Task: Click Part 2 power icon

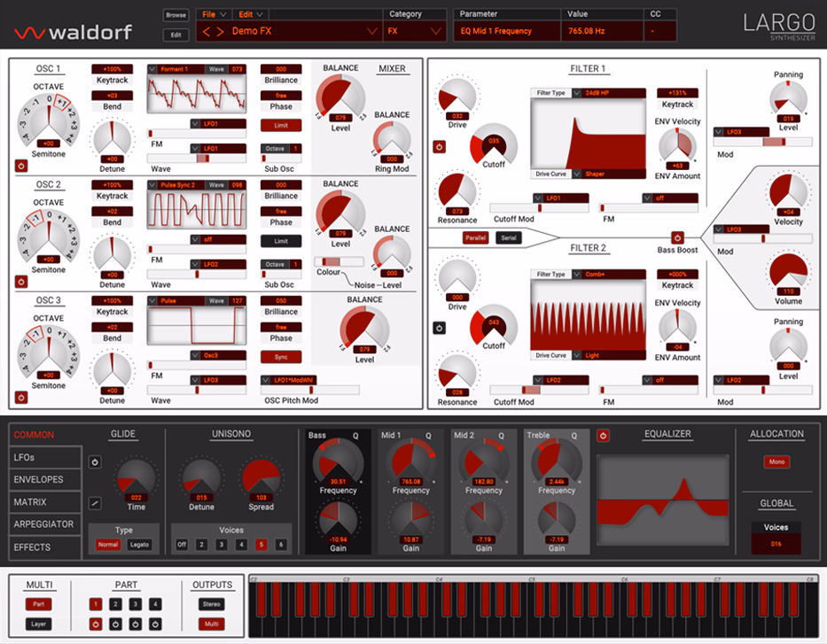Action: click(x=115, y=624)
